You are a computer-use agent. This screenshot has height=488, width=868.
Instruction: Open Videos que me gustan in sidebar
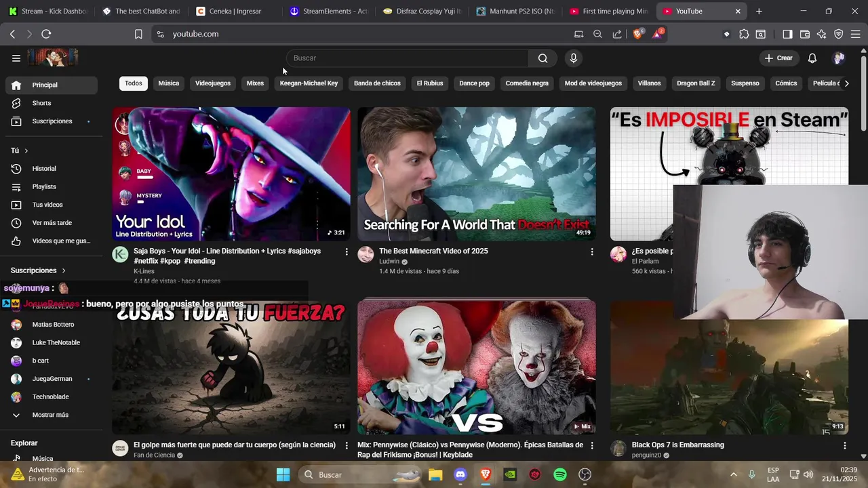pos(52,241)
